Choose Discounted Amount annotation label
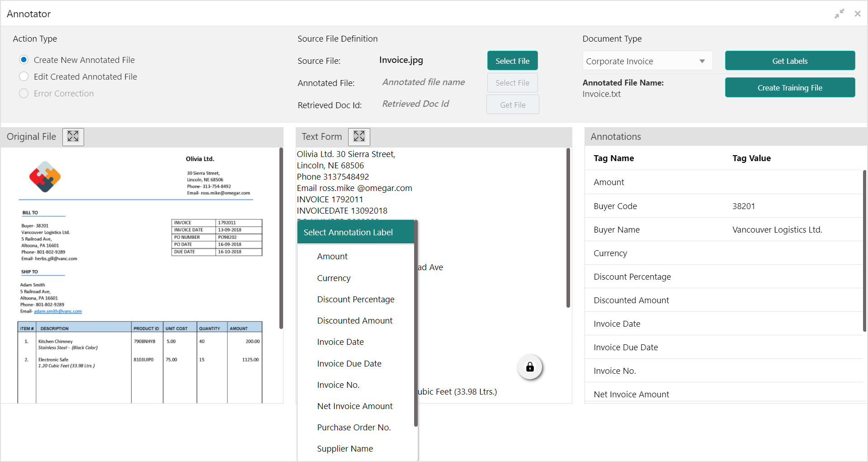 click(354, 320)
